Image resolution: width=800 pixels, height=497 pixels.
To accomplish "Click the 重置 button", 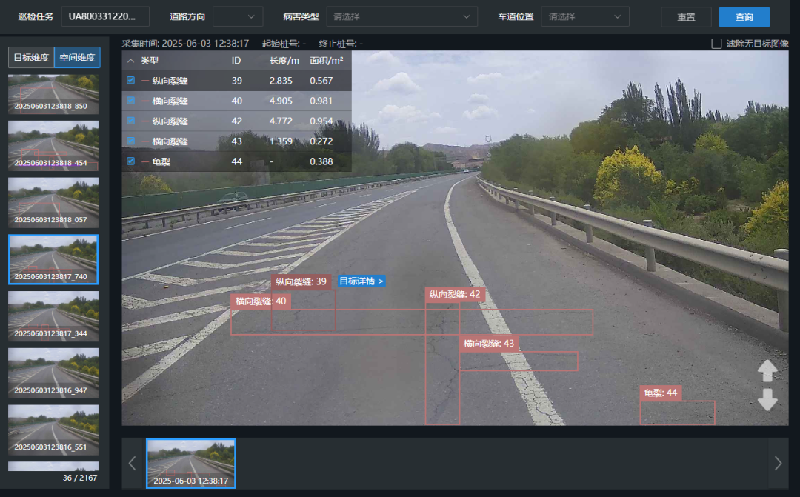I will [x=686, y=17].
